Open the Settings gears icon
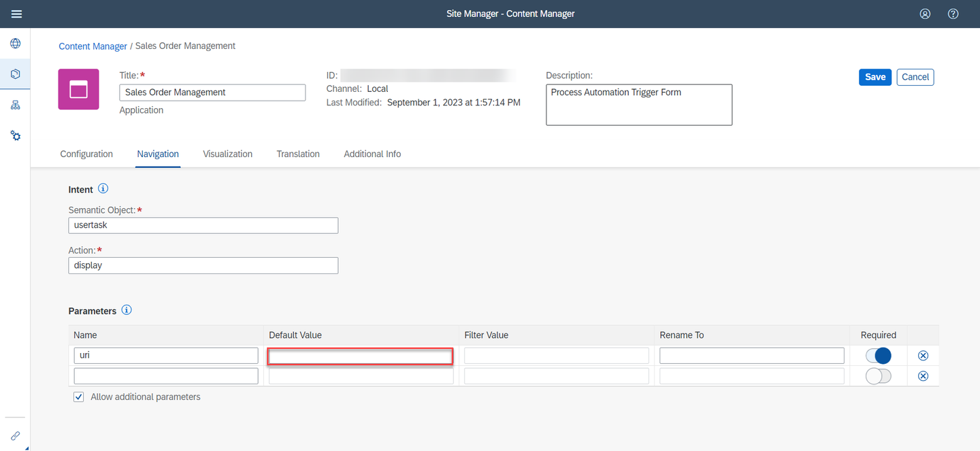This screenshot has width=980, height=451. 15,135
